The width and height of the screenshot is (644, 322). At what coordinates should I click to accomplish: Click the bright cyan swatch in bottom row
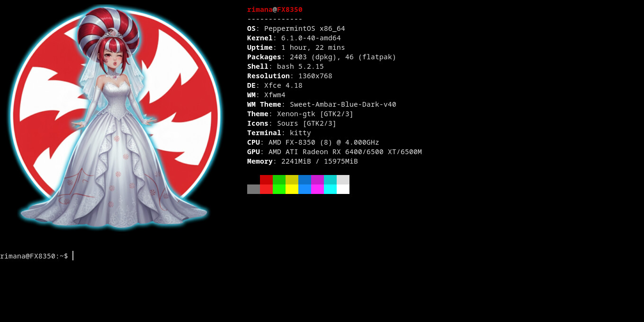pos(330,189)
